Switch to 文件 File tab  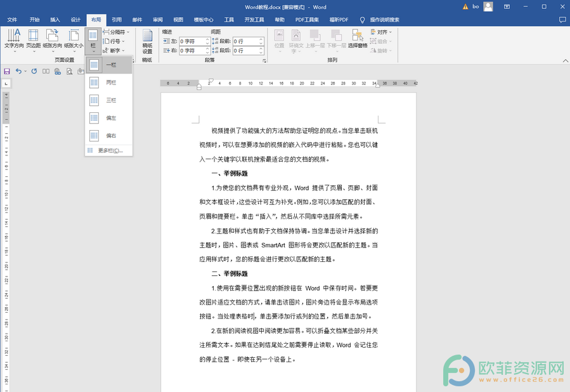point(12,20)
